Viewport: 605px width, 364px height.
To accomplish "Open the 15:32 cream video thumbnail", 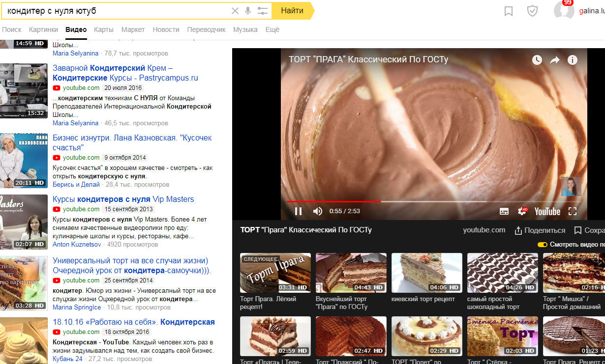I will click(x=24, y=90).
